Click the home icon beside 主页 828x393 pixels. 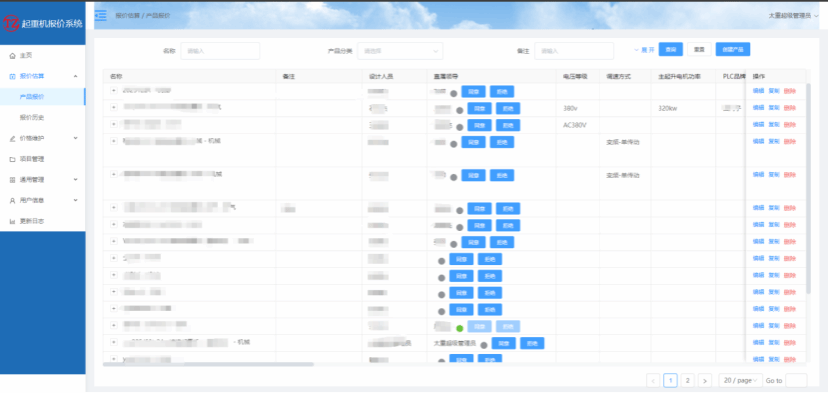coord(13,55)
